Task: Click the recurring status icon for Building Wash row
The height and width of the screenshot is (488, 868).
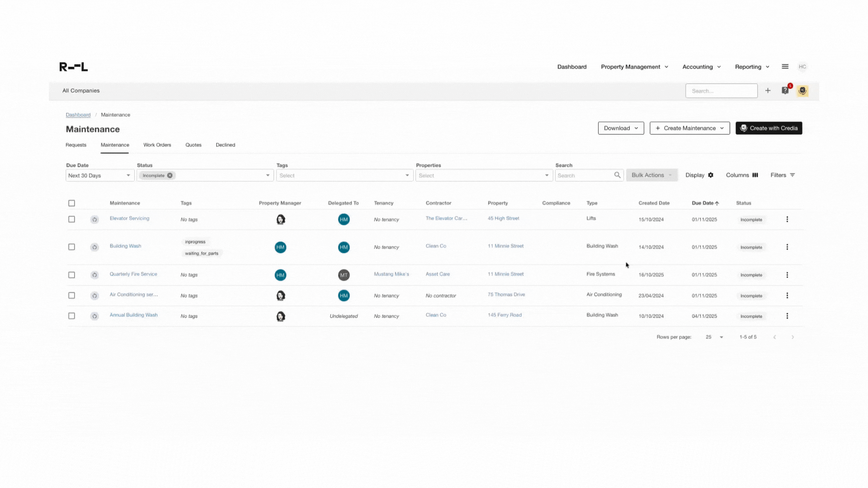Action: [94, 247]
